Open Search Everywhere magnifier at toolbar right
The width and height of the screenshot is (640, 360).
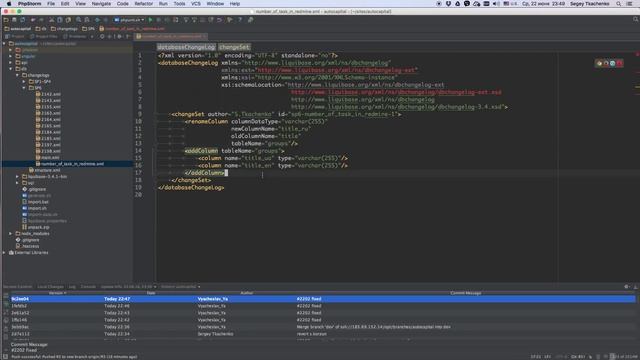click(x=636, y=20)
